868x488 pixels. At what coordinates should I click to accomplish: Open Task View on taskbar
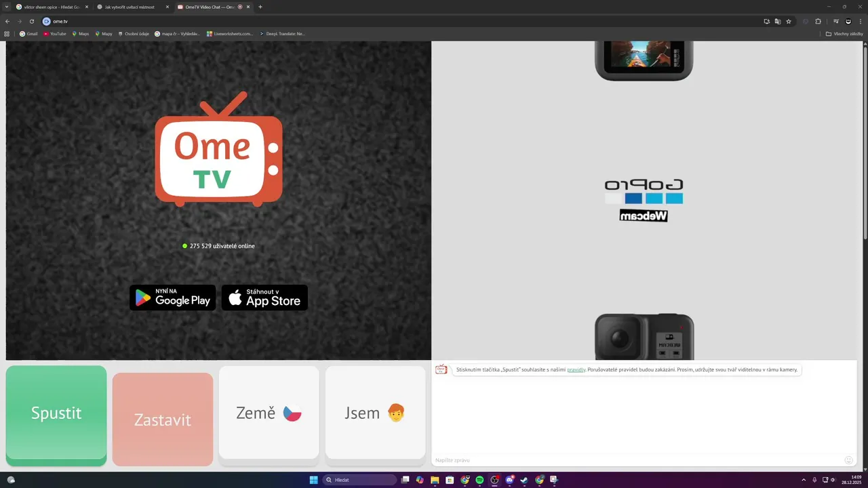coord(405,480)
